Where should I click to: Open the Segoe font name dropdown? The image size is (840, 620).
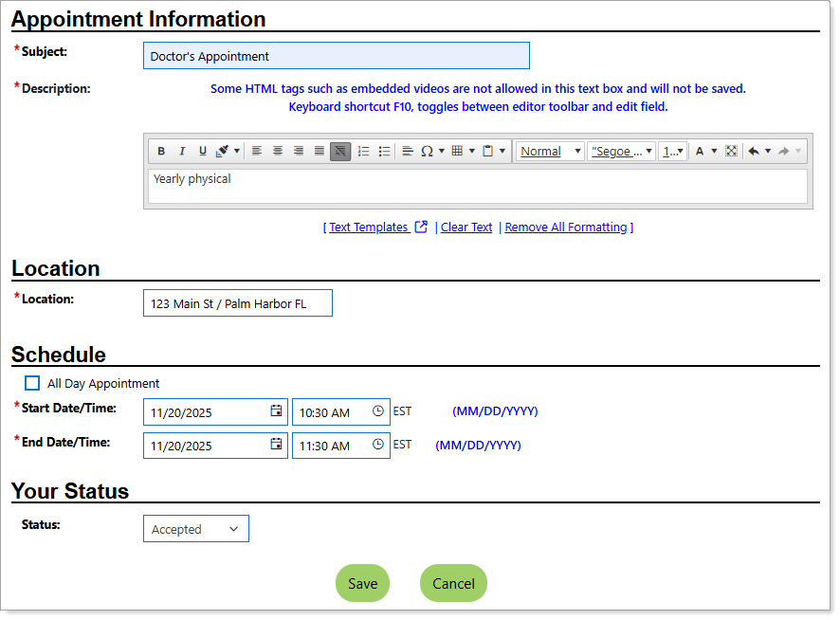tap(621, 152)
